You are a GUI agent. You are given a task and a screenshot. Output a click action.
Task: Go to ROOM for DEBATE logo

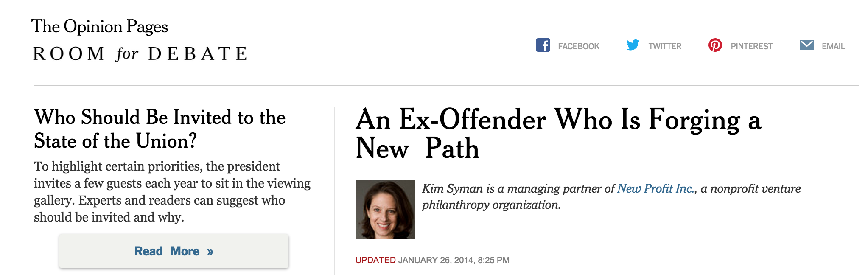tap(140, 54)
